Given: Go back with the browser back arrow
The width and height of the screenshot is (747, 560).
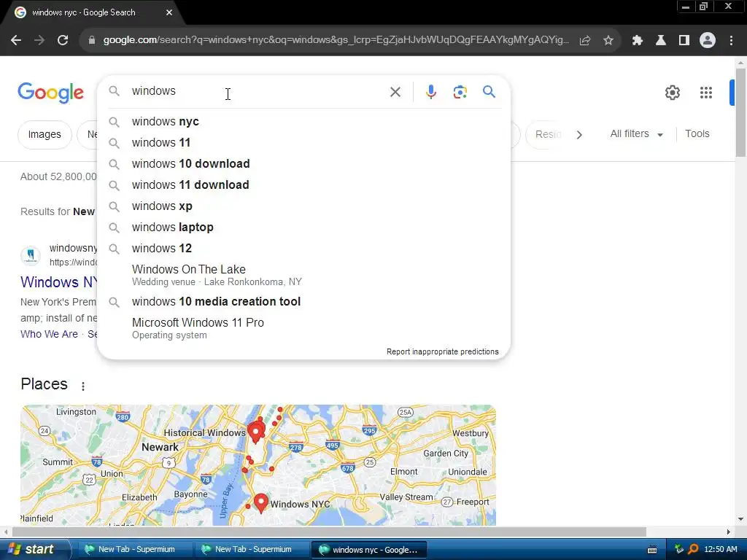Looking at the screenshot, I should tap(16, 41).
